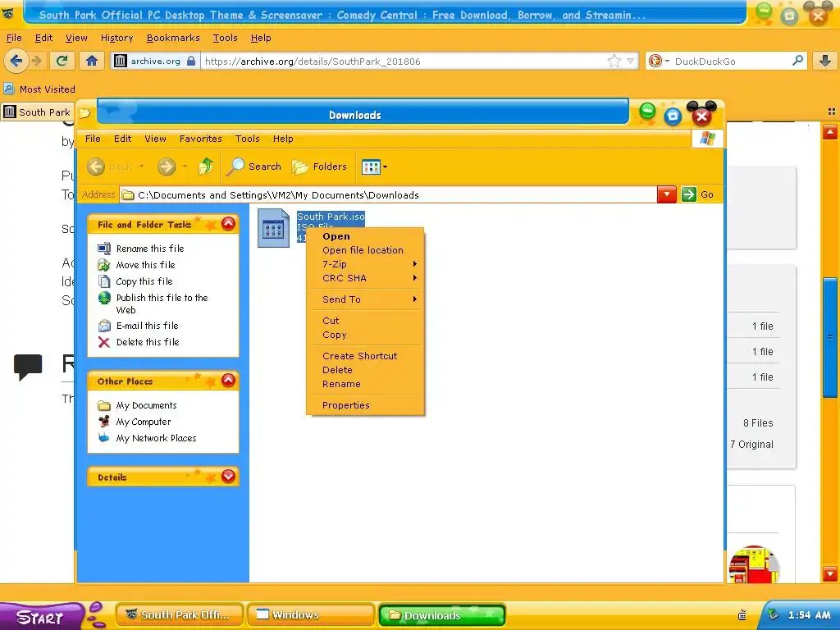840x630 pixels.
Task: Open the Firefox History menu
Action: pos(116,38)
